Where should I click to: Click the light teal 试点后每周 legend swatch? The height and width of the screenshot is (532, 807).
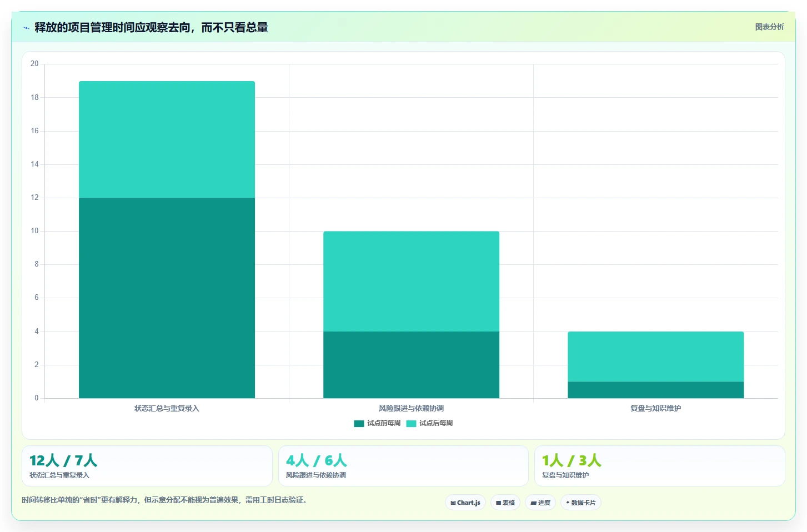[411, 424]
